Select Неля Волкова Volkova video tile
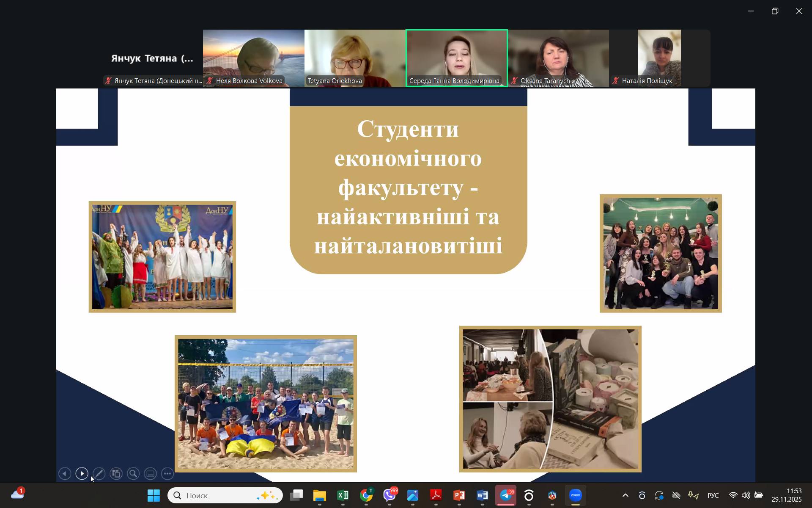 click(253, 58)
